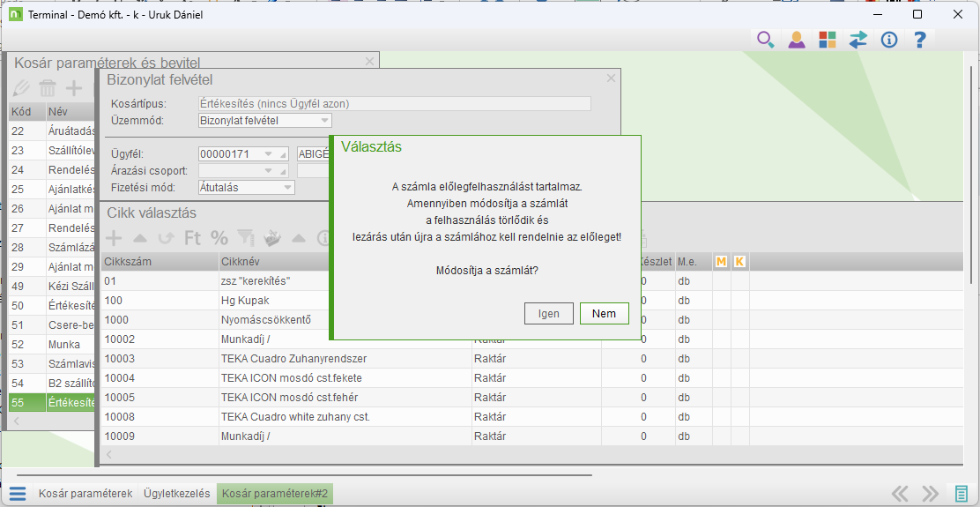Decline with the Nem button
The image size is (980, 507).
[605, 314]
